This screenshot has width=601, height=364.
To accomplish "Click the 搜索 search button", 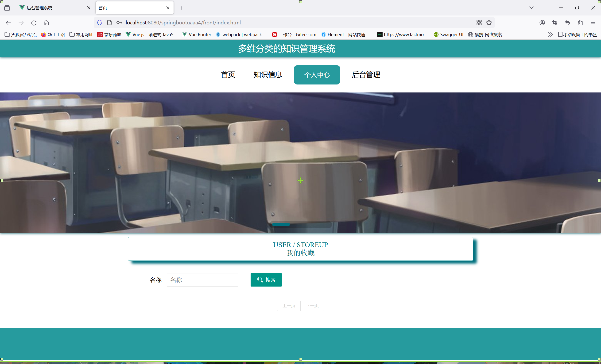I will (x=266, y=280).
